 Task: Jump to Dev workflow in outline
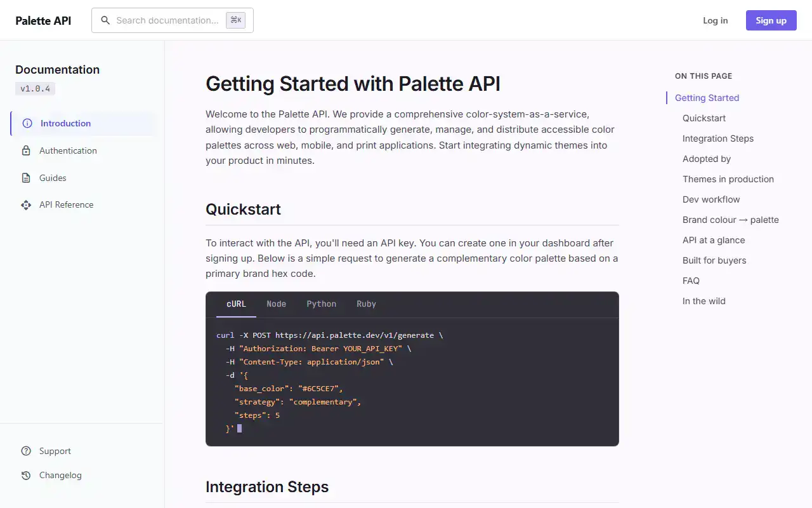(711, 199)
